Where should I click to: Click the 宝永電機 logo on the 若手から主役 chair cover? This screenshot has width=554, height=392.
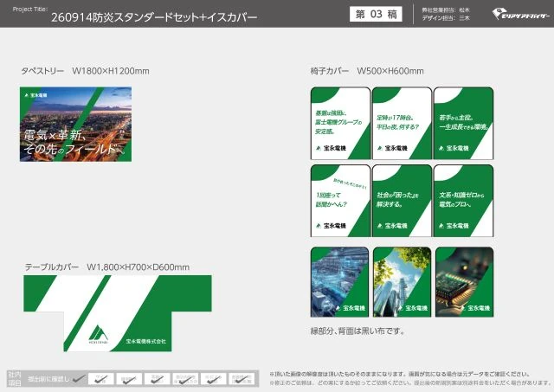point(454,148)
